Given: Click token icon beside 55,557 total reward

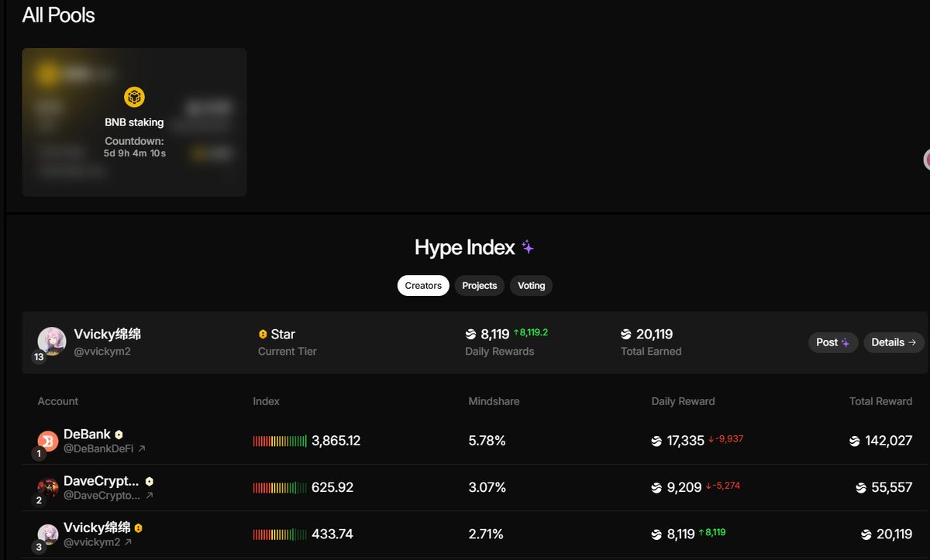Looking at the screenshot, I should (862, 488).
